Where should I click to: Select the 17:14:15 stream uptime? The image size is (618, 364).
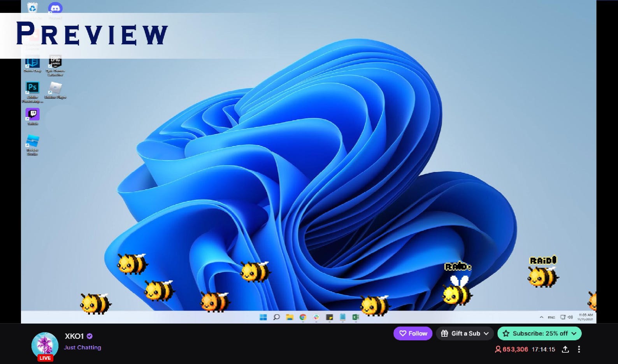pyautogui.click(x=543, y=349)
